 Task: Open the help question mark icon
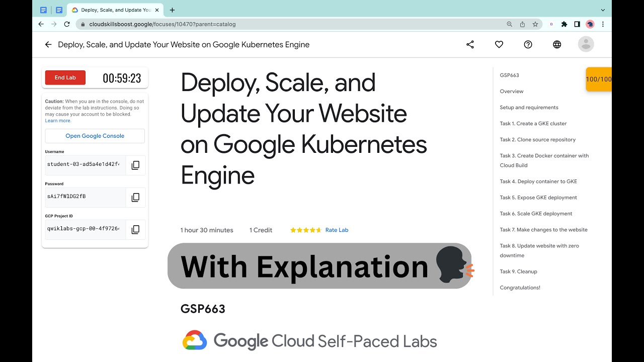(528, 44)
